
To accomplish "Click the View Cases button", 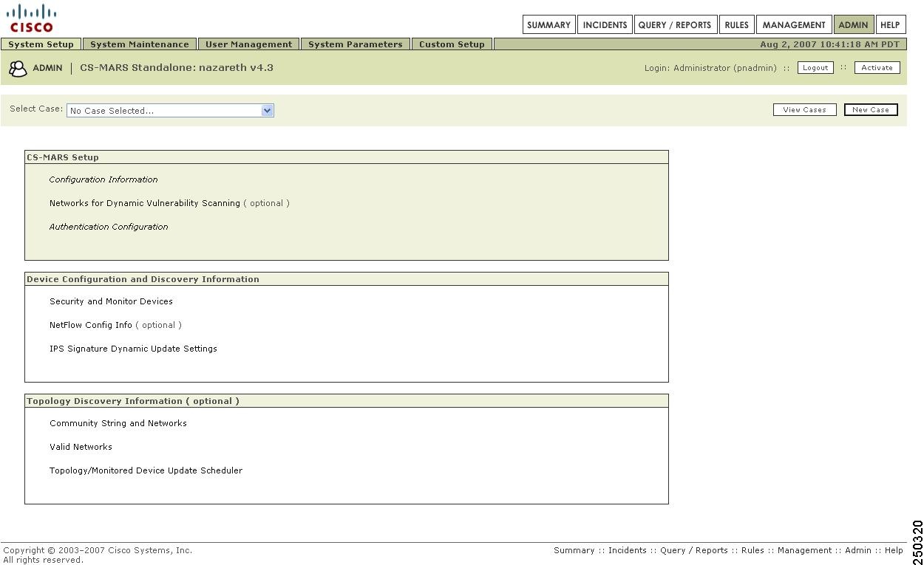I will pyautogui.click(x=804, y=109).
